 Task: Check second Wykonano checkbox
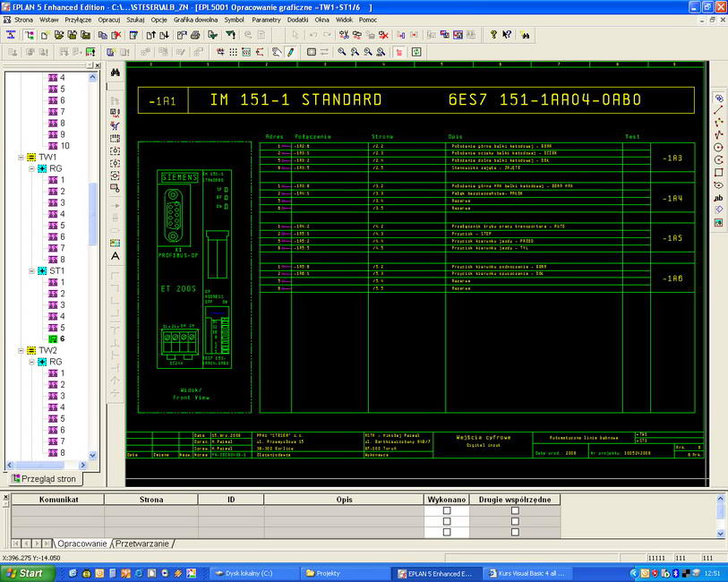(x=447, y=521)
